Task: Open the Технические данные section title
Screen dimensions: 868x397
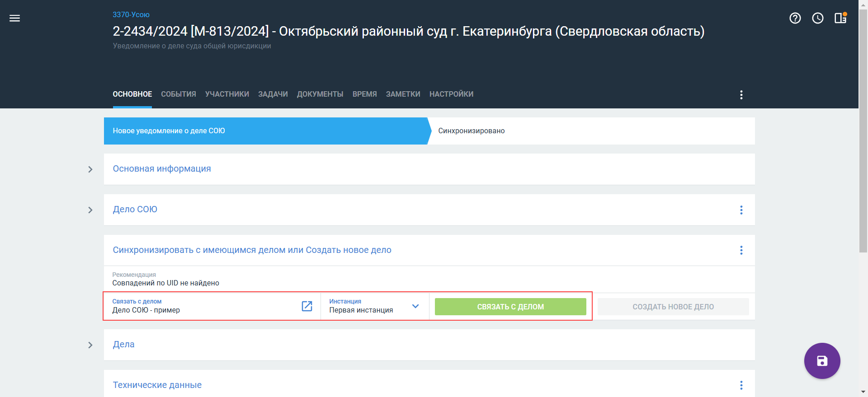Action: click(157, 385)
